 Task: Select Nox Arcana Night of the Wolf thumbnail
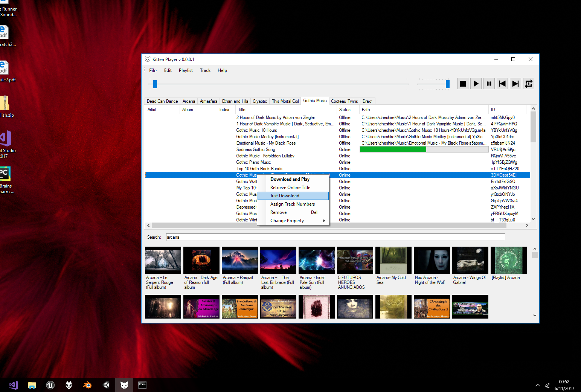coord(432,260)
